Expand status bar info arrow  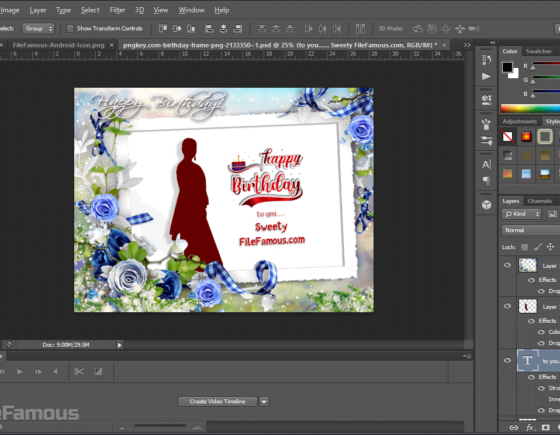(120, 345)
